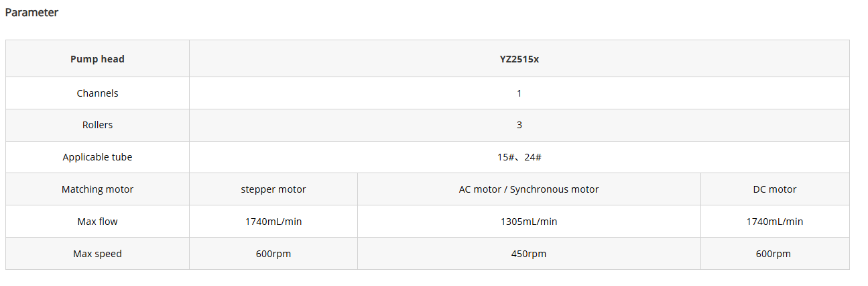868x286 pixels.
Task: Select the Max flow row label
Action: 98,222
